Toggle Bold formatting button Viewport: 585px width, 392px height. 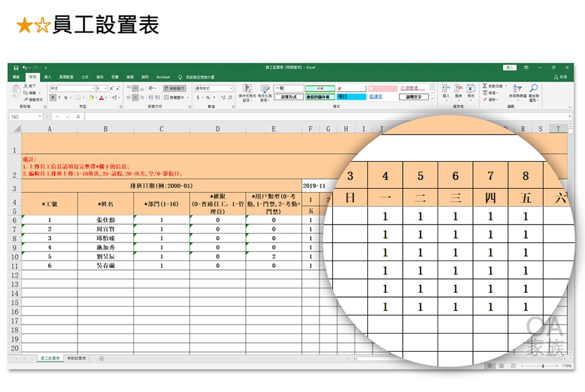click(52, 97)
